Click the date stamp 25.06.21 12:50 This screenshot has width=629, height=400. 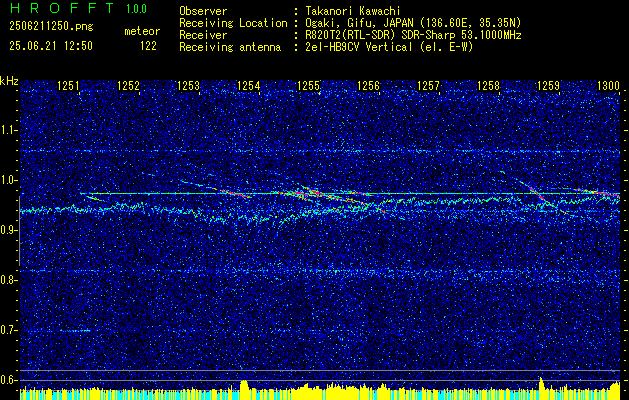[x=51, y=46]
